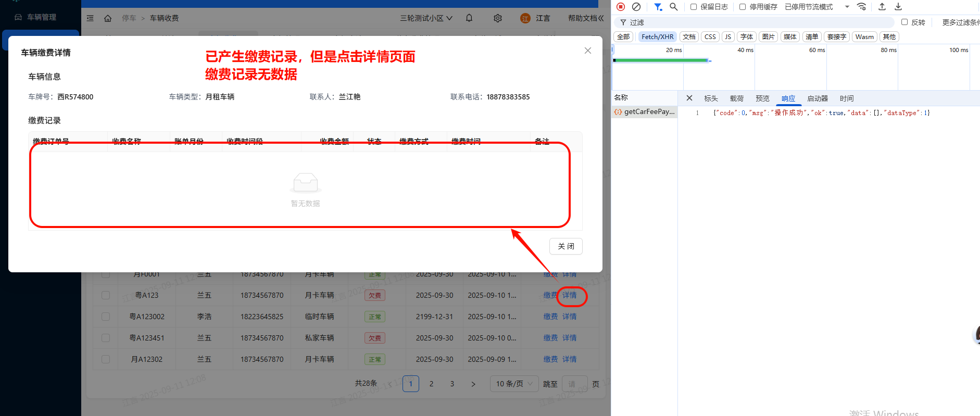Click the home icon in breadcrumb
The width and height of the screenshot is (980, 416).
coord(108,18)
